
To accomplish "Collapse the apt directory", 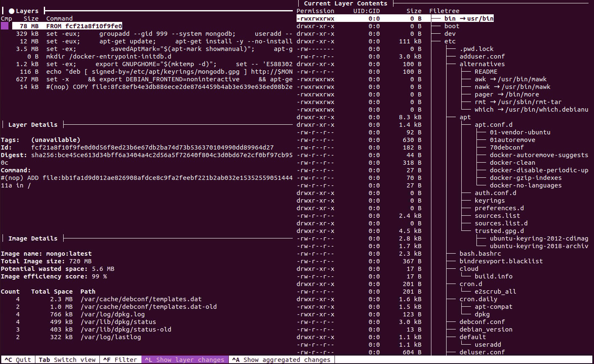I will 465,117.
